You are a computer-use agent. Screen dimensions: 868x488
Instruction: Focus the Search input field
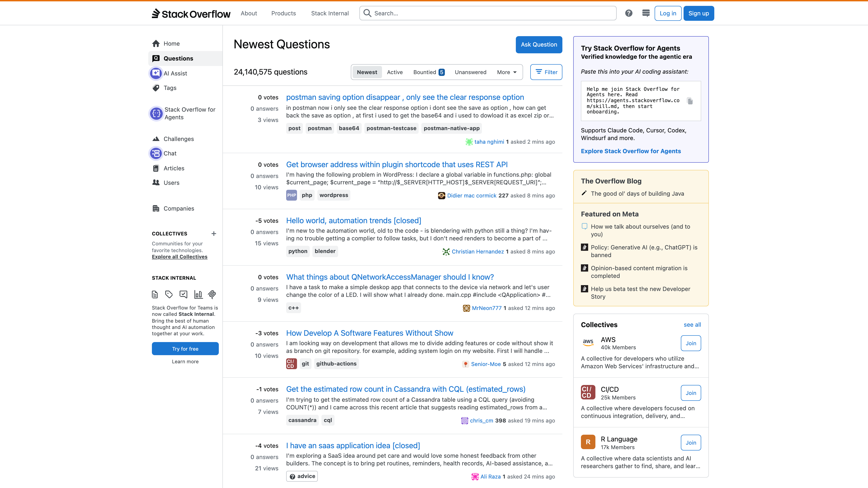tap(488, 13)
